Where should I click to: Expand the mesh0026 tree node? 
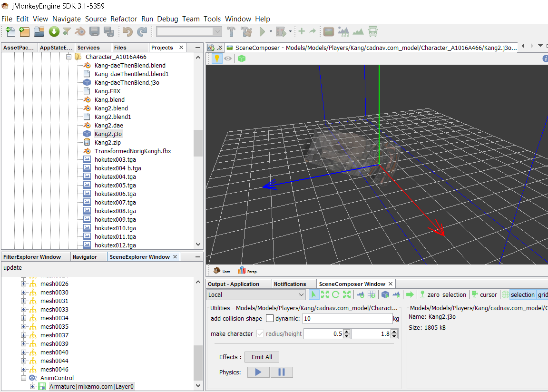click(23, 284)
